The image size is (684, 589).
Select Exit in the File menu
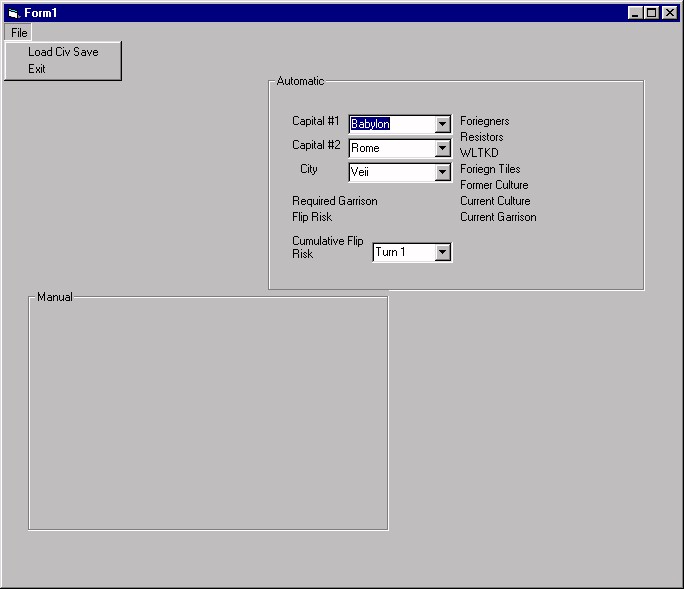63,69
